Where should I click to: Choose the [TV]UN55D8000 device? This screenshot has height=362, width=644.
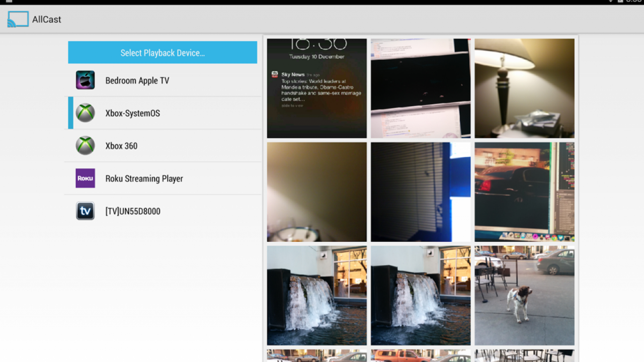(x=133, y=211)
